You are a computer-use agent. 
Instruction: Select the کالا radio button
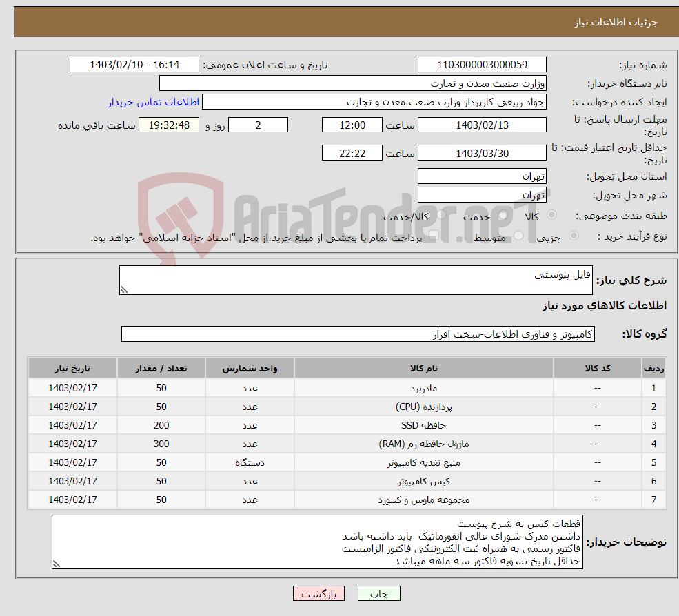[551, 214]
